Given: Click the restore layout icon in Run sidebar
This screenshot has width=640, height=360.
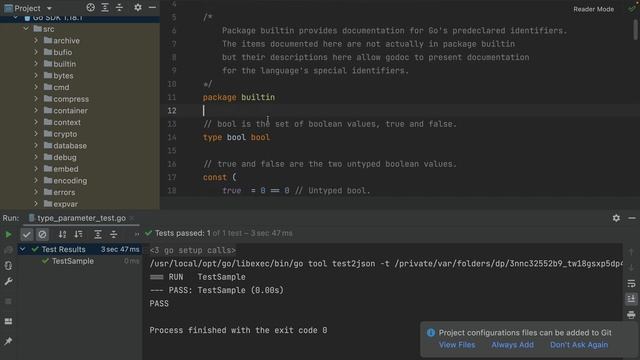Looking at the screenshot, I should tap(8, 321).
